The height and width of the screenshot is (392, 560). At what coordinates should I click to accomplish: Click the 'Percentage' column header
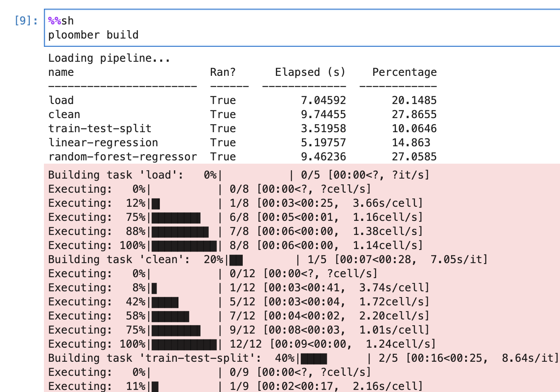(404, 72)
